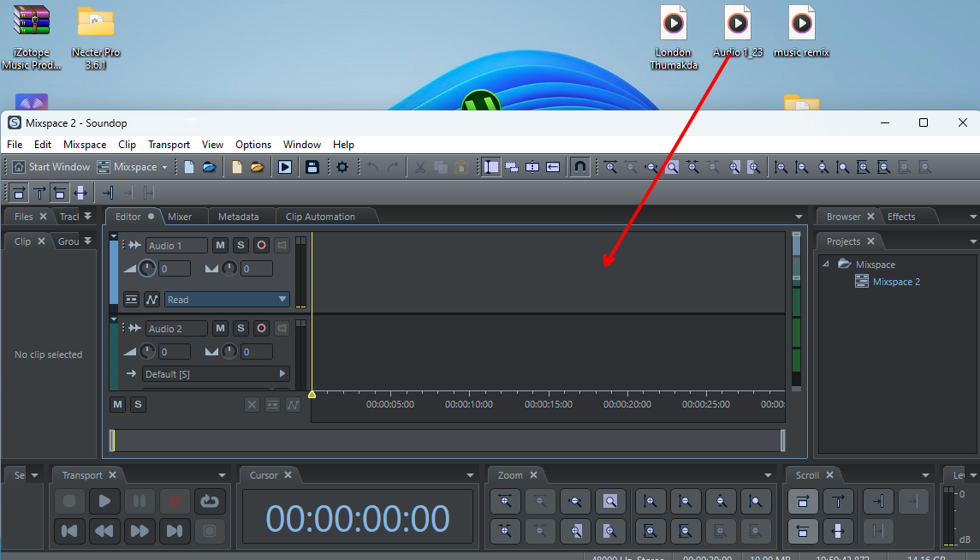This screenshot has height=560, width=980.
Task: Click the open file folder icon
Action: [x=209, y=167]
